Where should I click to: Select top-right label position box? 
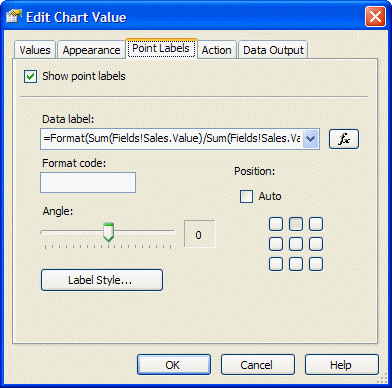coord(316,224)
